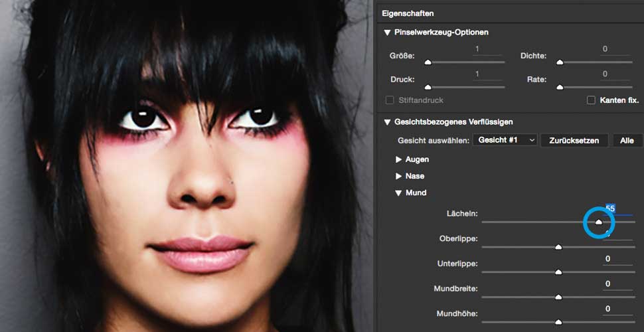Collapse the Mund section

click(399, 193)
